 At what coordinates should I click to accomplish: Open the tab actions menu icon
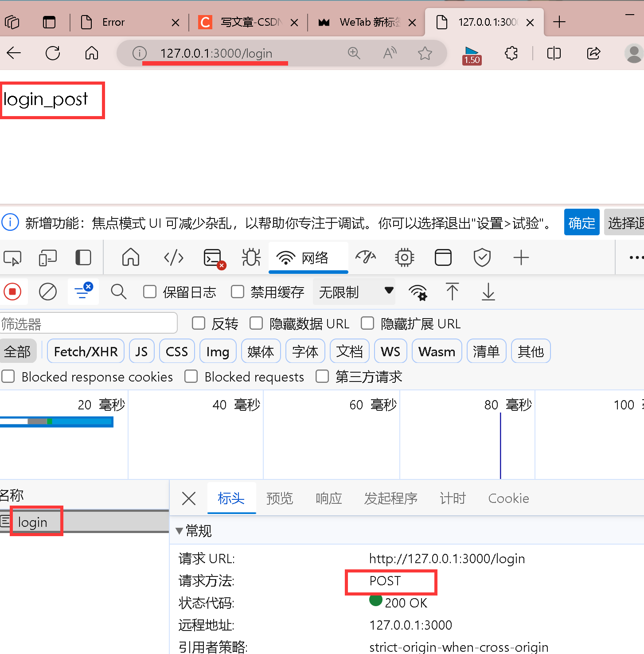click(49, 22)
